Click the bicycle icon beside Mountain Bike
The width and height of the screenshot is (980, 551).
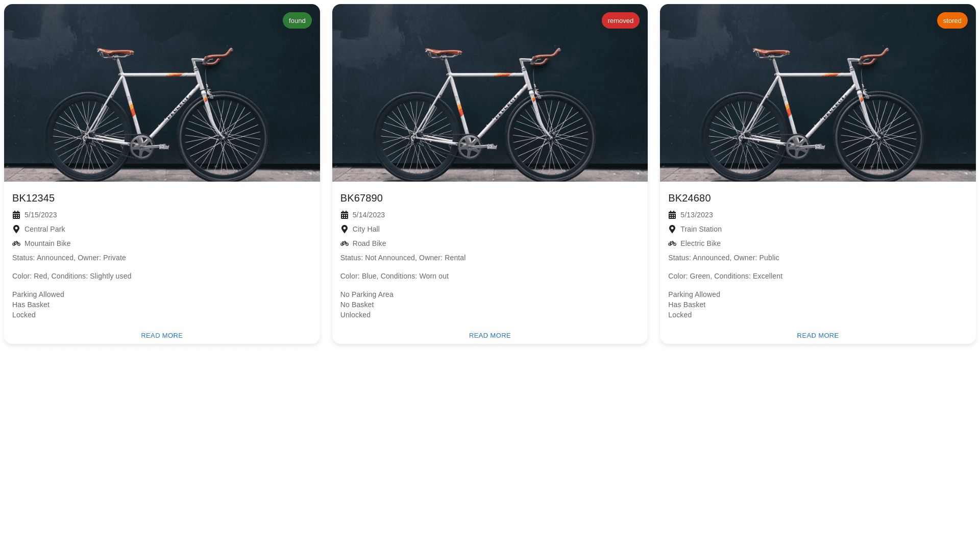16,243
